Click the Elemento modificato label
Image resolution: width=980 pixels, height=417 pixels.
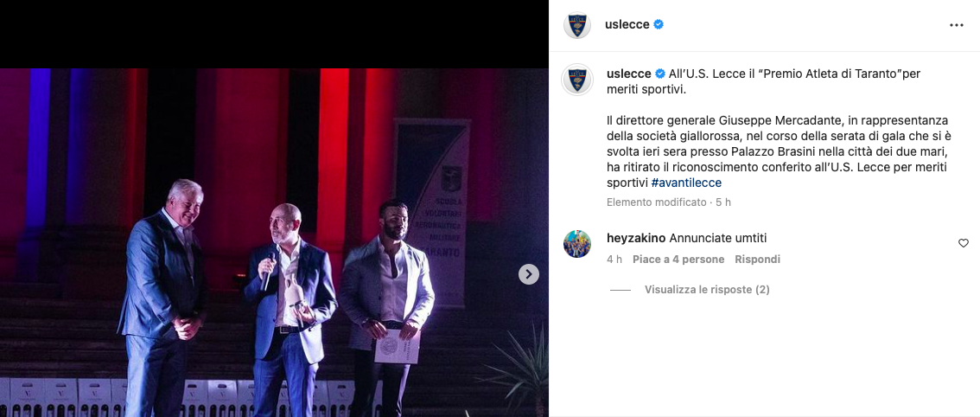coord(656,202)
